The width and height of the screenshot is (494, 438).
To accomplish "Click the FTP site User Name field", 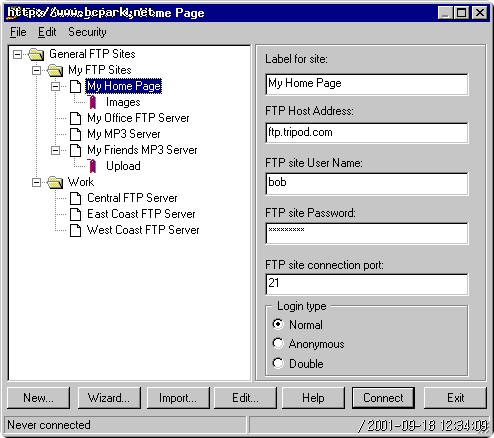I will tap(367, 184).
